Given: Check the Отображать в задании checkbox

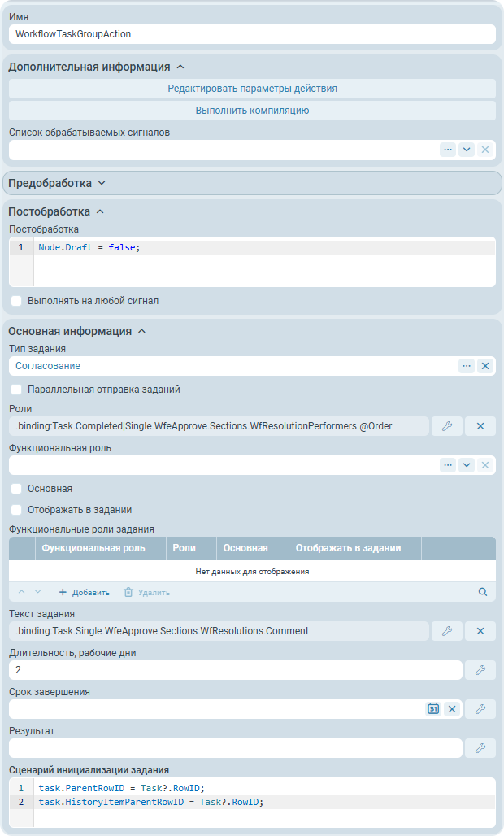Looking at the screenshot, I should point(16,510).
